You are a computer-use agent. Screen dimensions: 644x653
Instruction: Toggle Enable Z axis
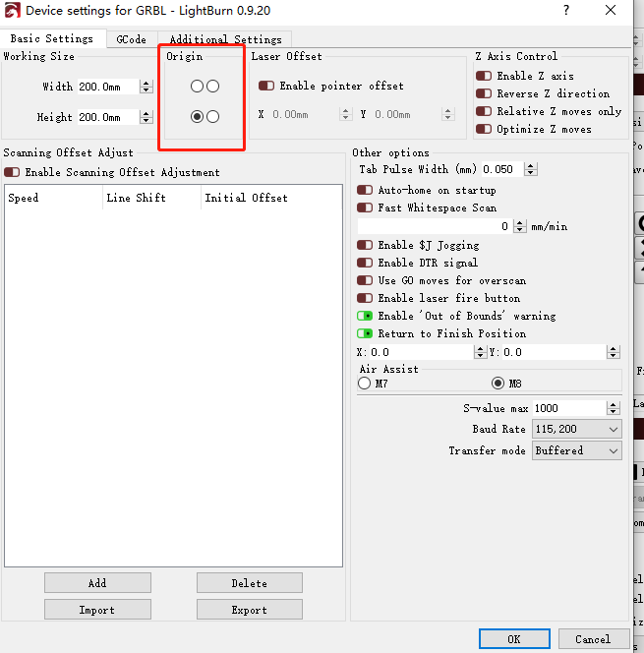click(484, 76)
